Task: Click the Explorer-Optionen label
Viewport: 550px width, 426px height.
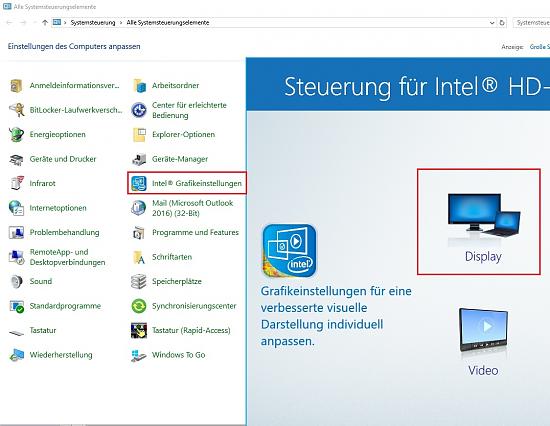Action: [183, 135]
